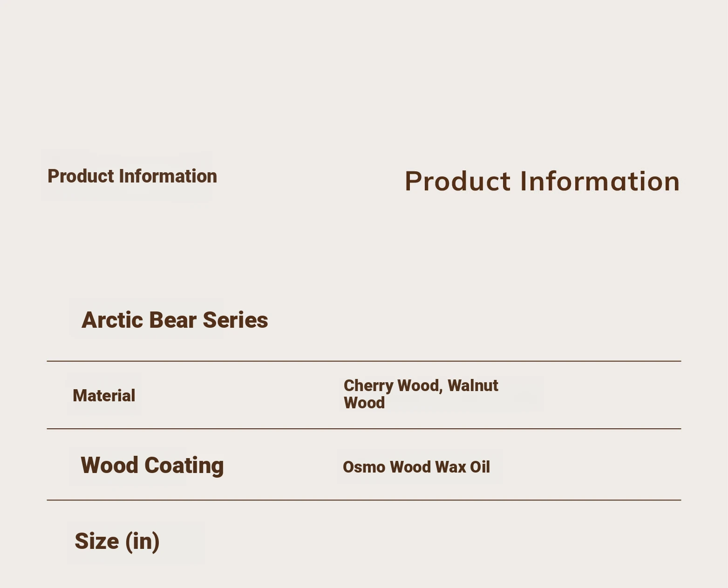
Task: Select the Cherry Wood, Walnut Wood value
Action: tap(421, 394)
